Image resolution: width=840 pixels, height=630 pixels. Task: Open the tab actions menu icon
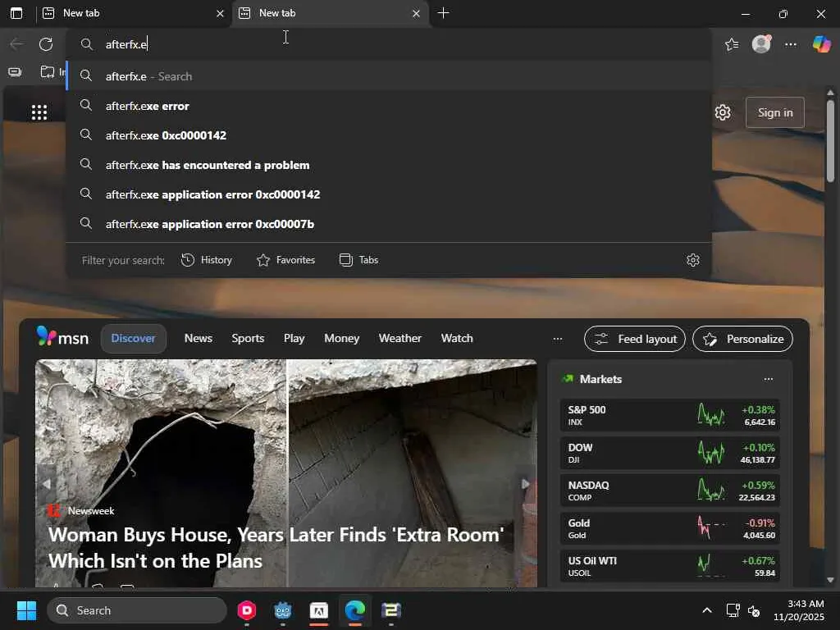pos(16,13)
